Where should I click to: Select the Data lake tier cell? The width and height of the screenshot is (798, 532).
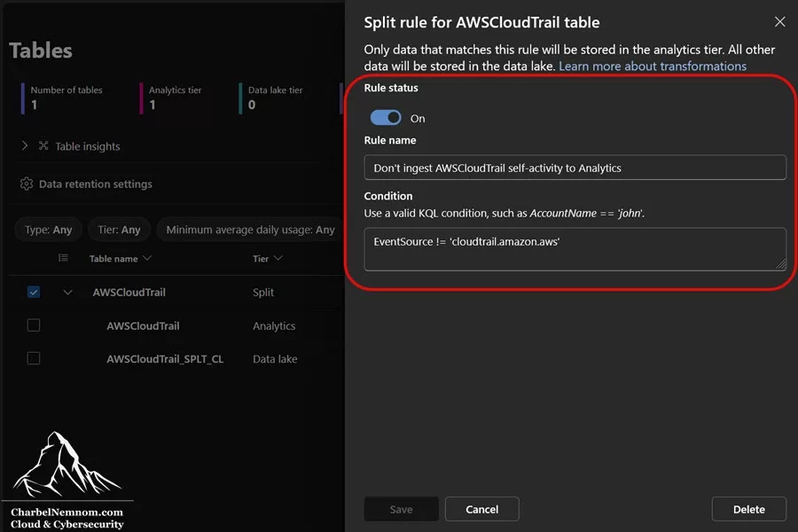[x=275, y=359]
